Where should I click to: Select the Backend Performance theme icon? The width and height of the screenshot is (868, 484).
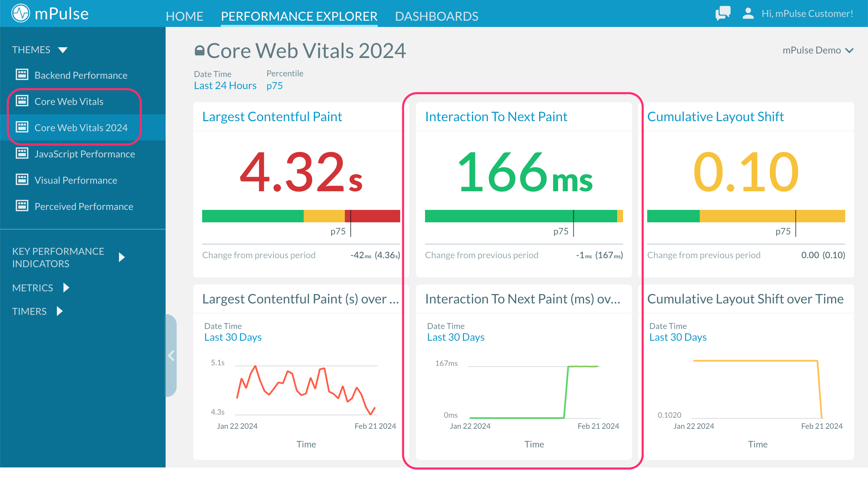tap(22, 75)
